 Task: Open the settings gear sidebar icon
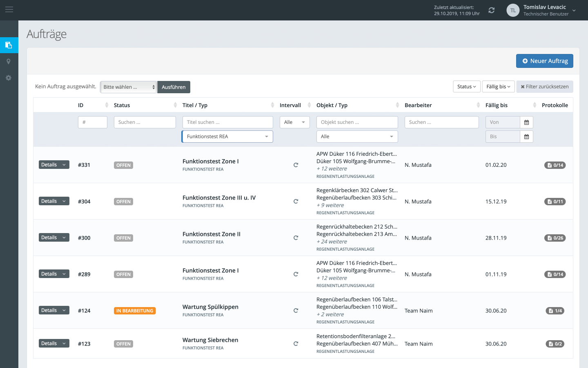click(x=9, y=78)
